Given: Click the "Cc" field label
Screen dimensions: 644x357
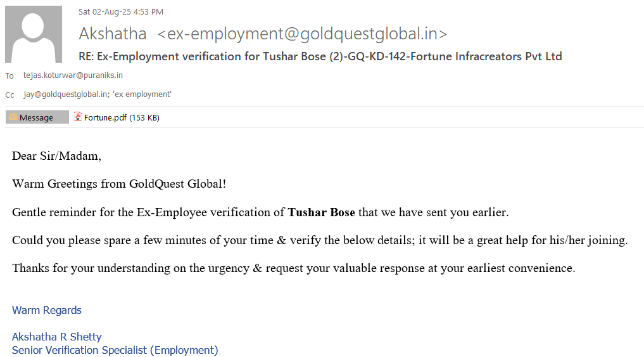Looking at the screenshot, I should click(x=9, y=94).
